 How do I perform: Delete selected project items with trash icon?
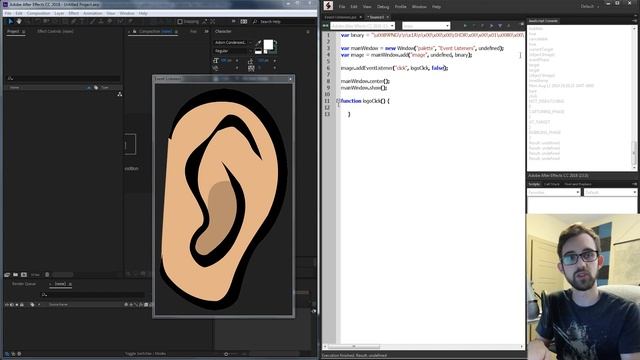[x=47, y=275]
